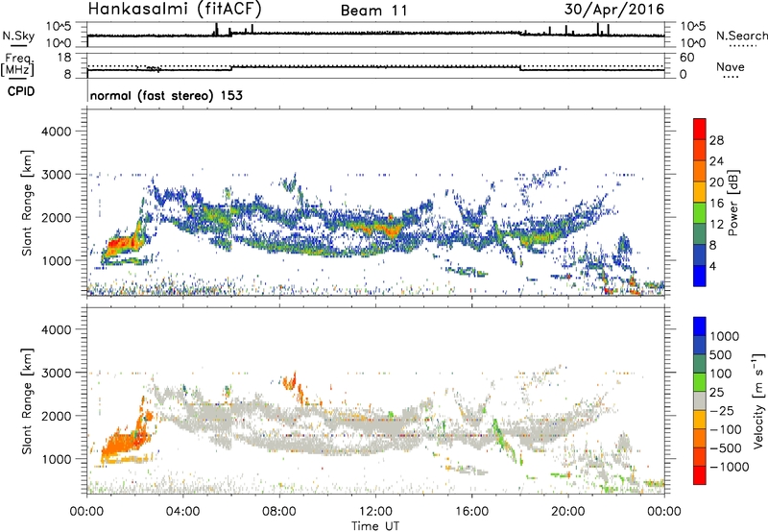Click the 4000 tick of the power panel
This screenshot has height=532, width=768.
tap(57, 132)
